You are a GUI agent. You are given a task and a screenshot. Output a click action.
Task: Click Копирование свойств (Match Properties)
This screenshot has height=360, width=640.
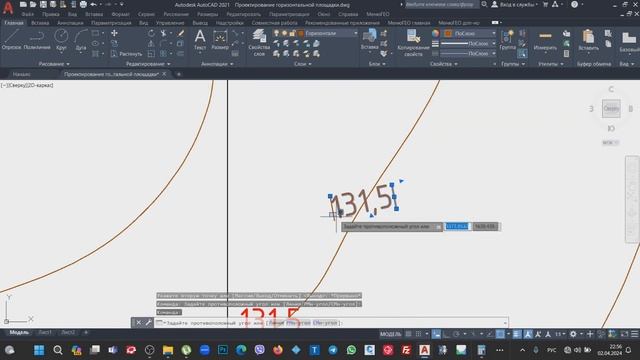coord(413,42)
